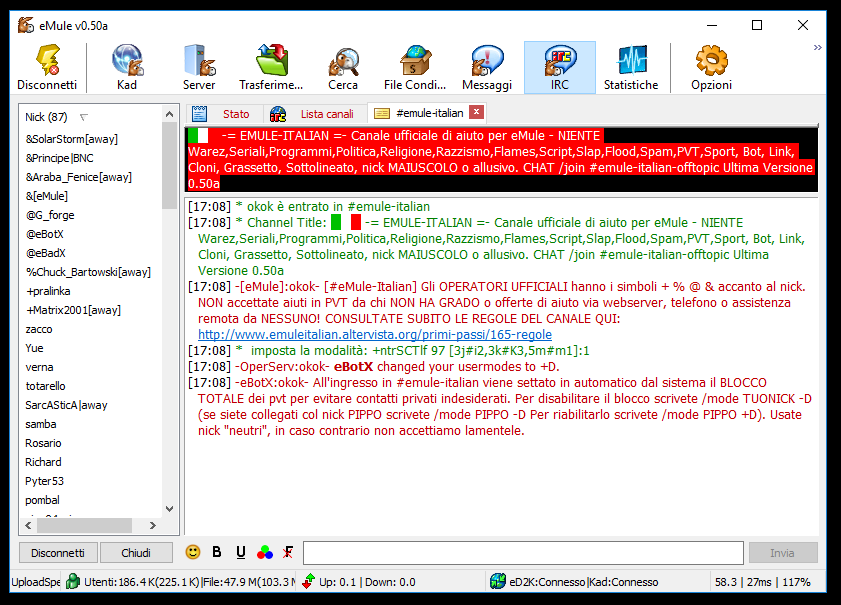
Task: Open the Trasferimenti transfers view
Action: (271, 68)
